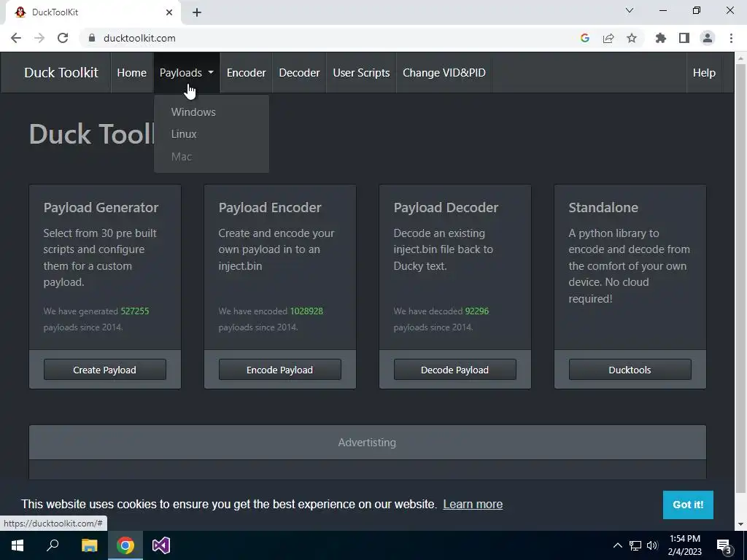Screen dimensions: 747x560
Task: Click the Create Payload button
Action: (x=105, y=370)
